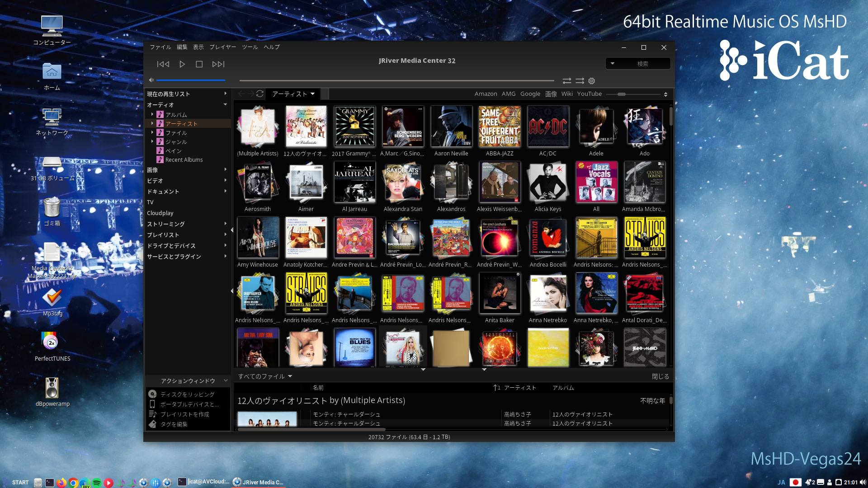Expand the アルバム tree item
868x488 pixels.
tap(152, 114)
